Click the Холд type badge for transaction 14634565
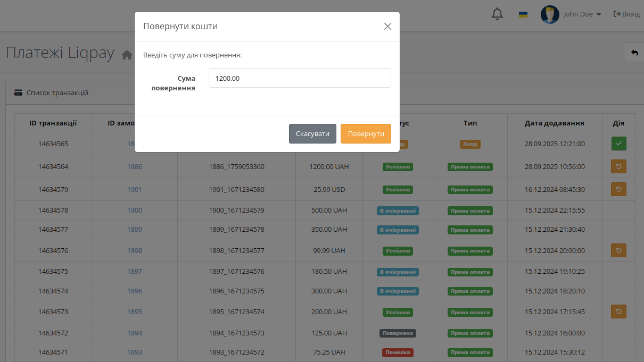 click(x=470, y=144)
